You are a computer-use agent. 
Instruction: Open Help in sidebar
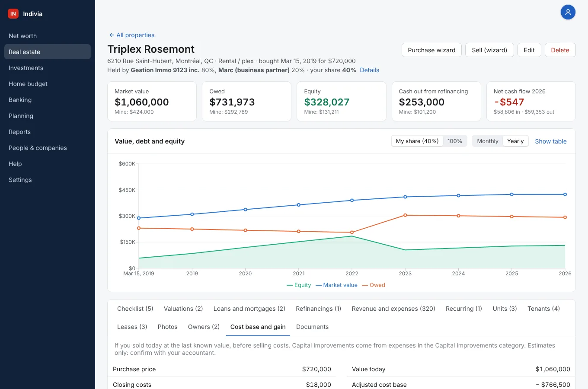point(48,164)
